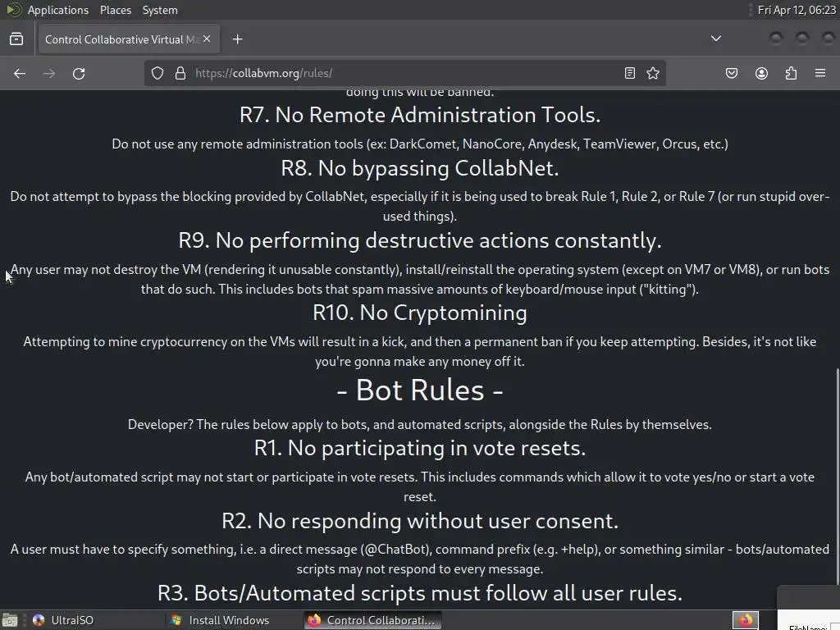Switch to Control Collaborati... Firefox taskbar window

pos(373,620)
